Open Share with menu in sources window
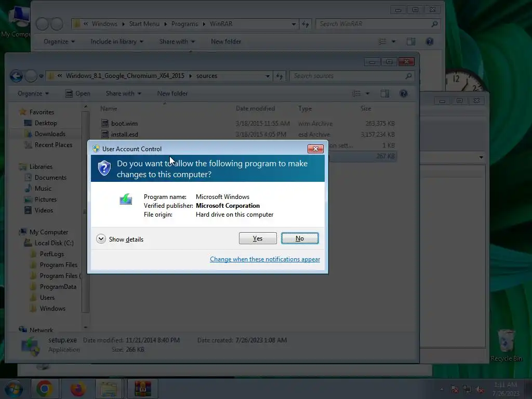532x399 pixels. point(123,94)
